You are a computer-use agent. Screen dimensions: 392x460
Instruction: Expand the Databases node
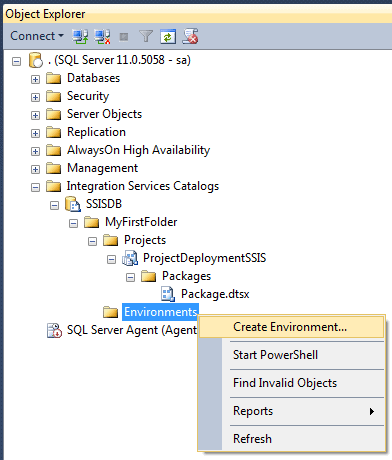[35, 79]
